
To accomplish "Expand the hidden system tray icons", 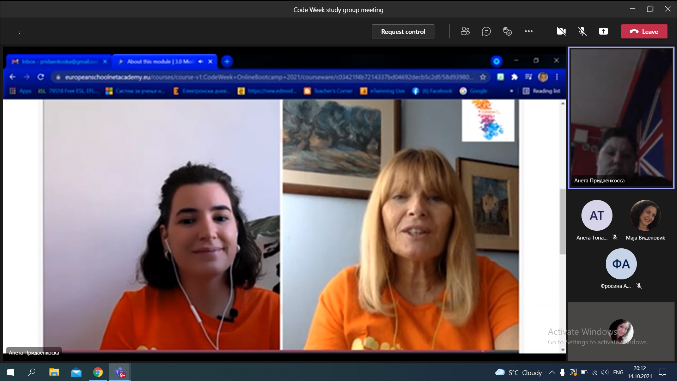I will point(551,372).
